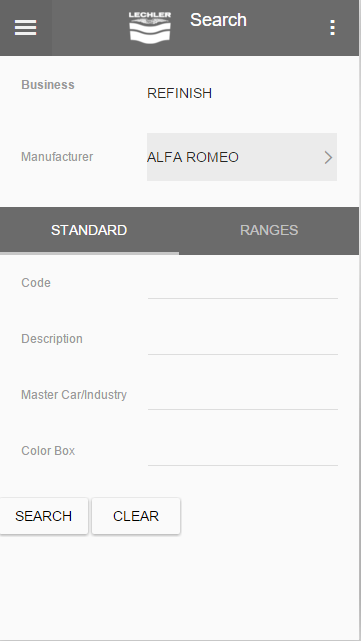The height and width of the screenshot is (641, 361).
Task: Focus the Code input field
Action: tap(243, 285)
